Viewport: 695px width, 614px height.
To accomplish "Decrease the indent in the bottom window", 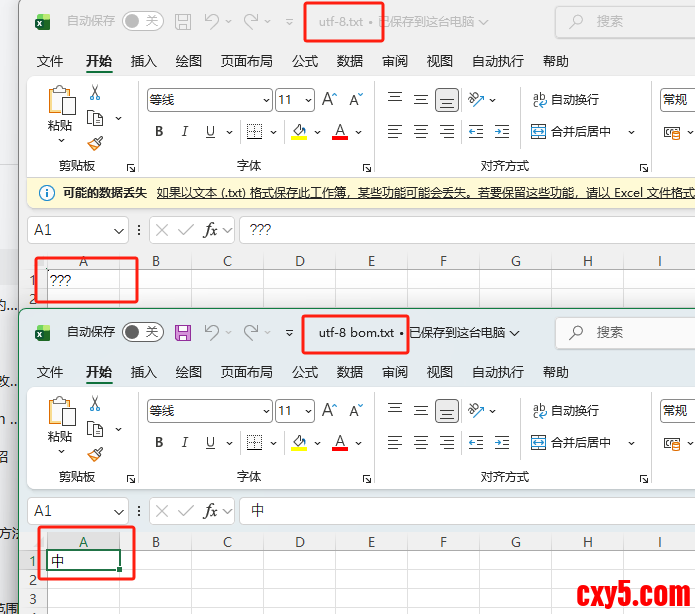I will [x=476, y=442].
